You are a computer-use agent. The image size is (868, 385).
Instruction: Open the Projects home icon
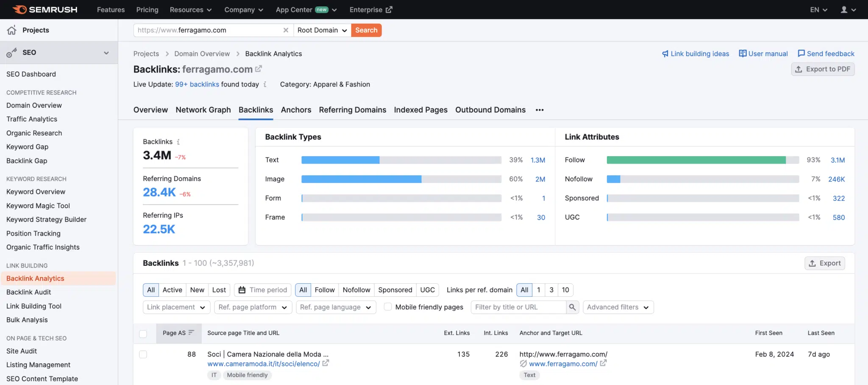12,30
